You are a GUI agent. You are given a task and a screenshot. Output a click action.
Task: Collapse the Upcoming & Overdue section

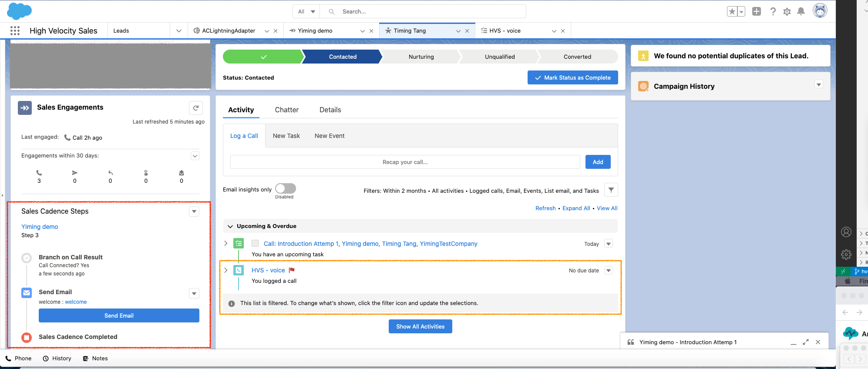[230, 226]
